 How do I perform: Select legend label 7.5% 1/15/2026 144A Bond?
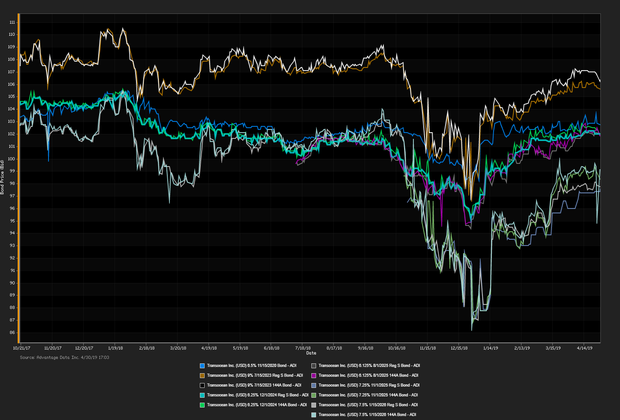click(367, 415)
